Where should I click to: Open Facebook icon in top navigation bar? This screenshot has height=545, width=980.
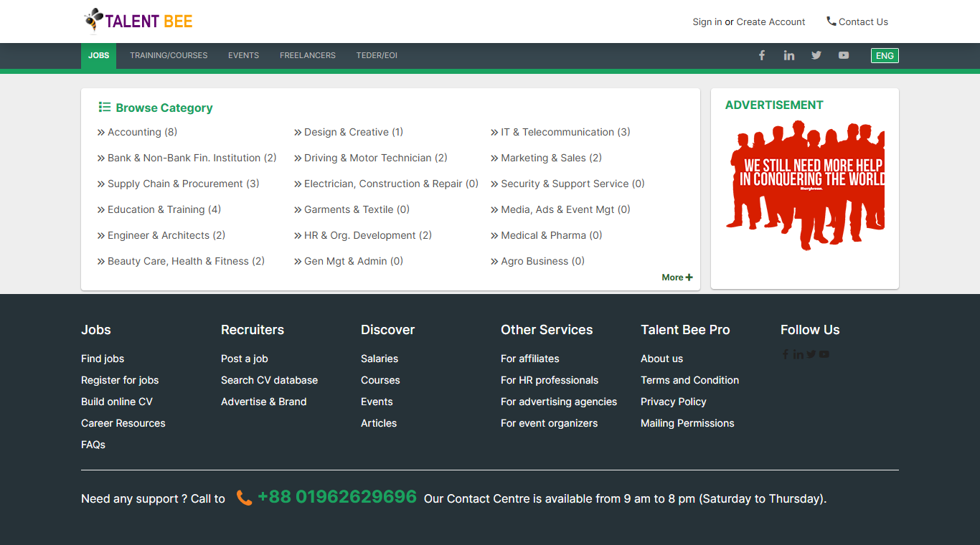point(762,55)
